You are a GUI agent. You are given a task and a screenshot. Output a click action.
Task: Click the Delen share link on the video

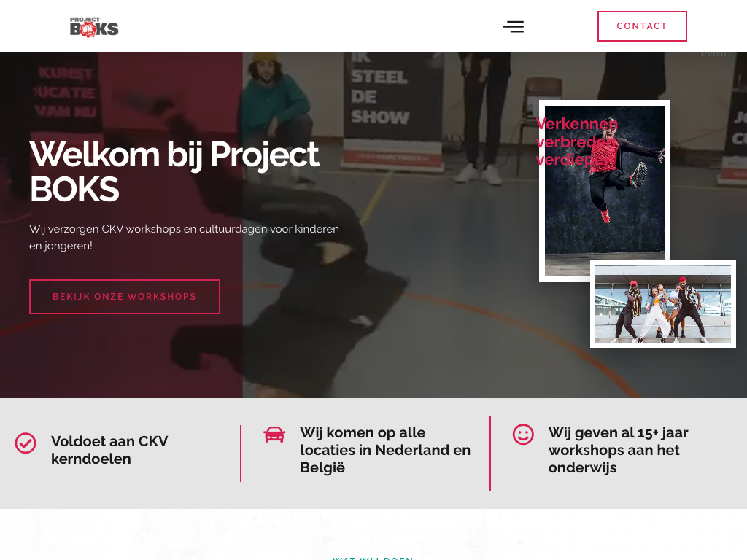coord(713,54)
